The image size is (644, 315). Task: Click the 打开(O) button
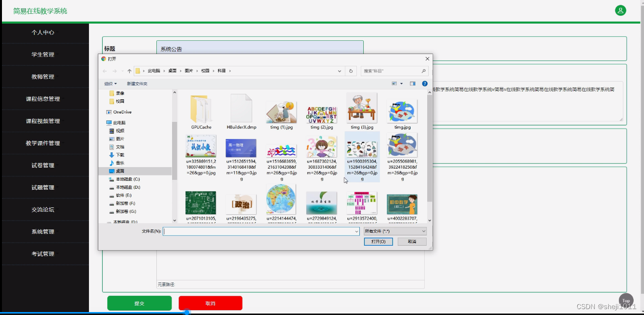(379, 241)
